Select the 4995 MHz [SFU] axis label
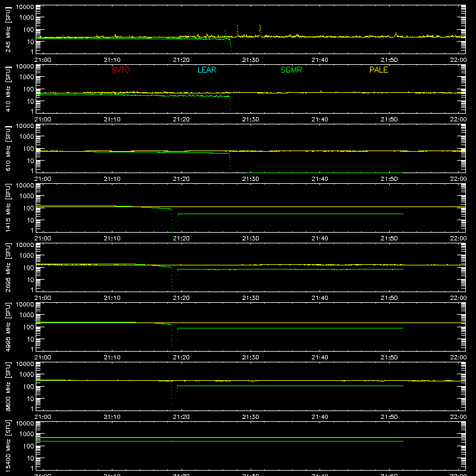Viewport: 476px width, 476px height. click(x=8, y=327)
